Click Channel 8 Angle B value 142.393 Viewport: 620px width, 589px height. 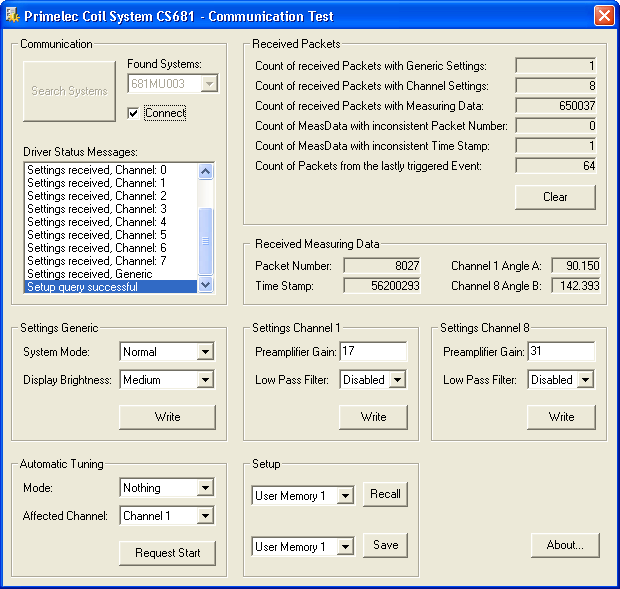pyautogui.click(x=576, y=285)
